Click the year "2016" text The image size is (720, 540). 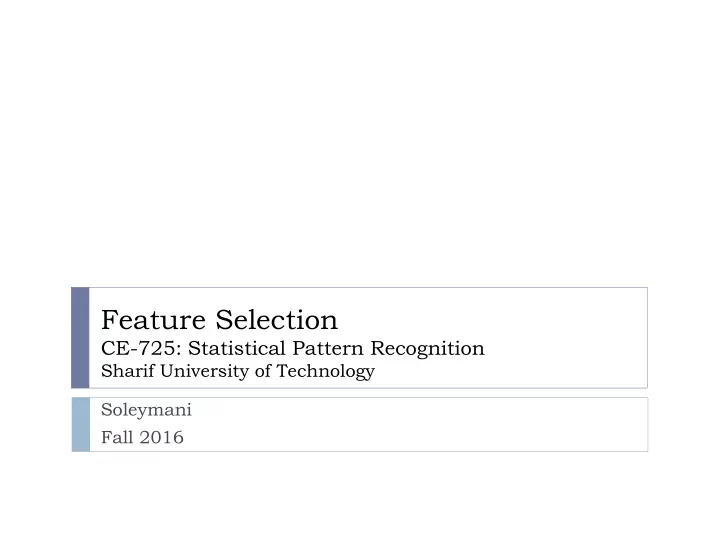[x=162, y=437]
